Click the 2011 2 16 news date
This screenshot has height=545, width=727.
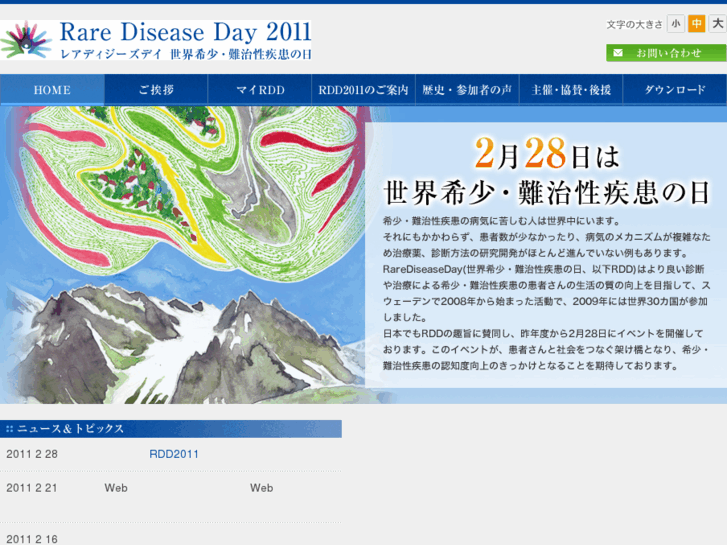32,539
